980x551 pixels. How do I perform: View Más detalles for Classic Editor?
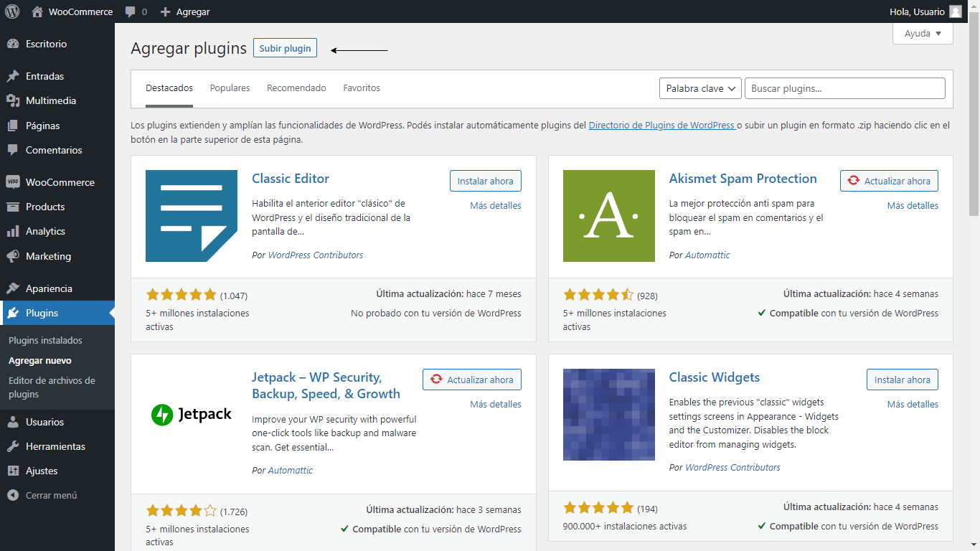pyautogui.click(x=496, y=205)
